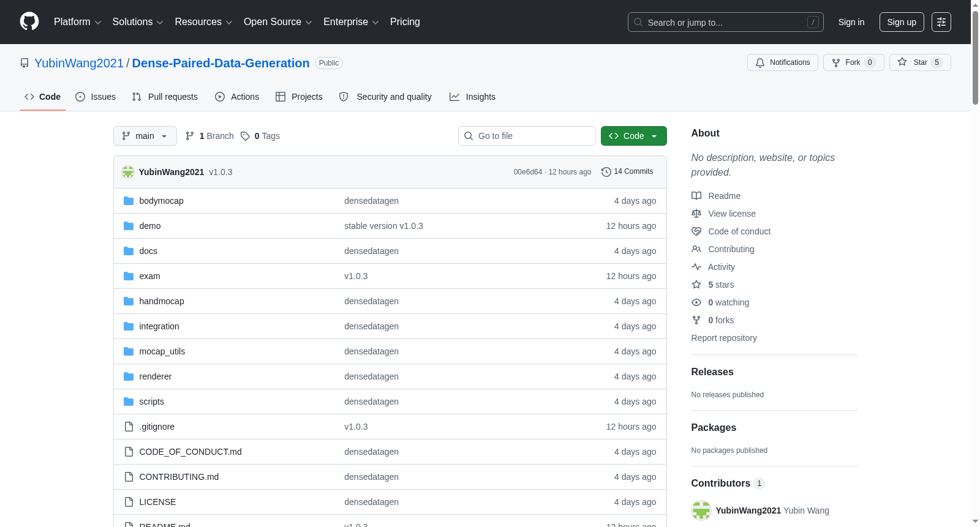Switch to the Issues tab
980x527 pixels.
coord(96,97)
